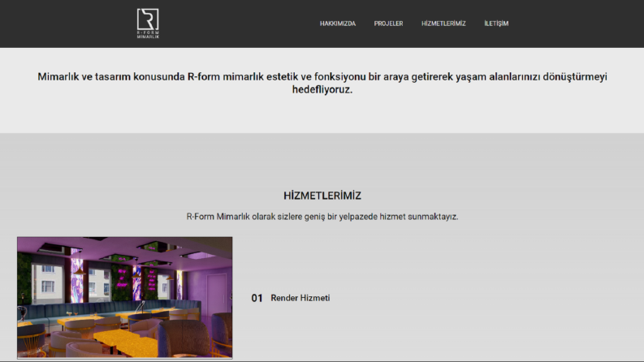Open HİZMETLERİMİZ in the navigation bar
The image size is (644, 362).
click(x=443, y=24)
